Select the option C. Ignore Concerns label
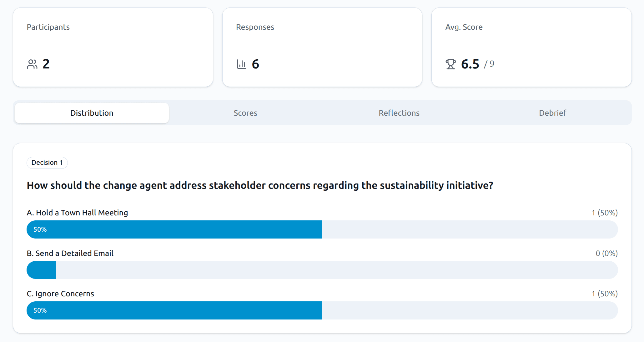 (x=60, y=294)
